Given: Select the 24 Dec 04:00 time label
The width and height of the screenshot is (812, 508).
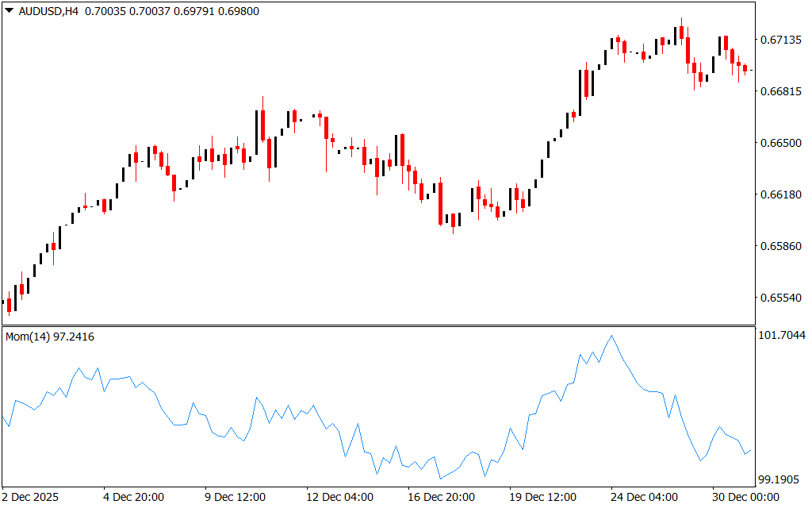Looking at the screenshot, I should tap(645, 497).
